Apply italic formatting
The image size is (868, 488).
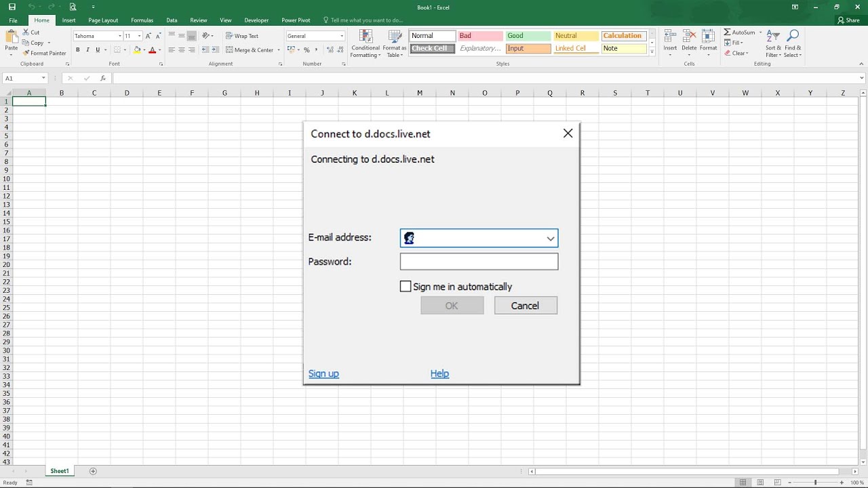88,49
